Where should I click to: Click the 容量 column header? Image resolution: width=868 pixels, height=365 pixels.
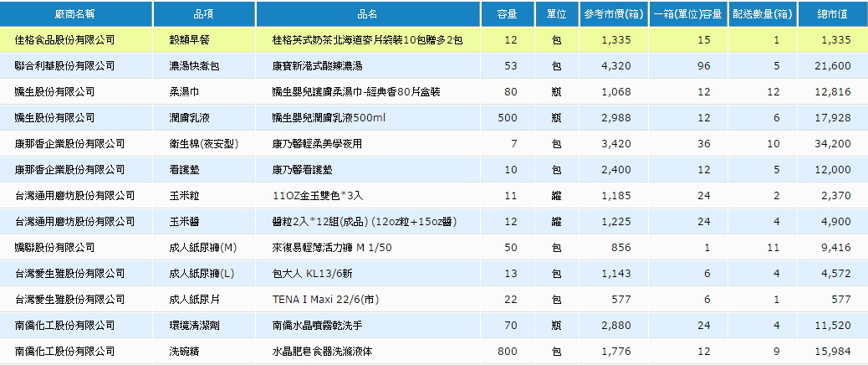(x=508, y=14)
